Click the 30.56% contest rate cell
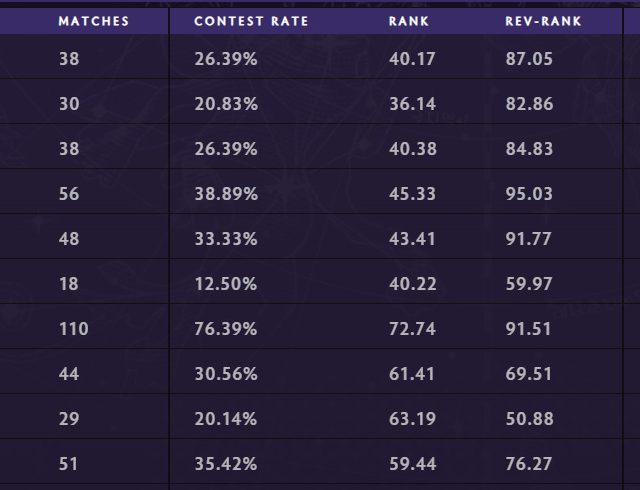 (x=226, y=374)
